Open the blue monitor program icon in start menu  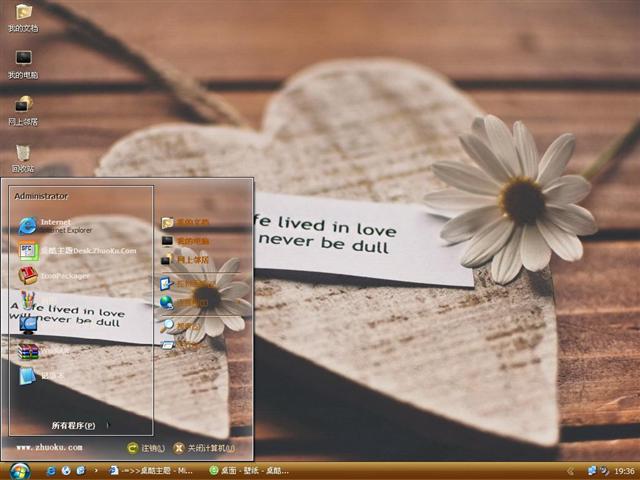coord(28,325)
